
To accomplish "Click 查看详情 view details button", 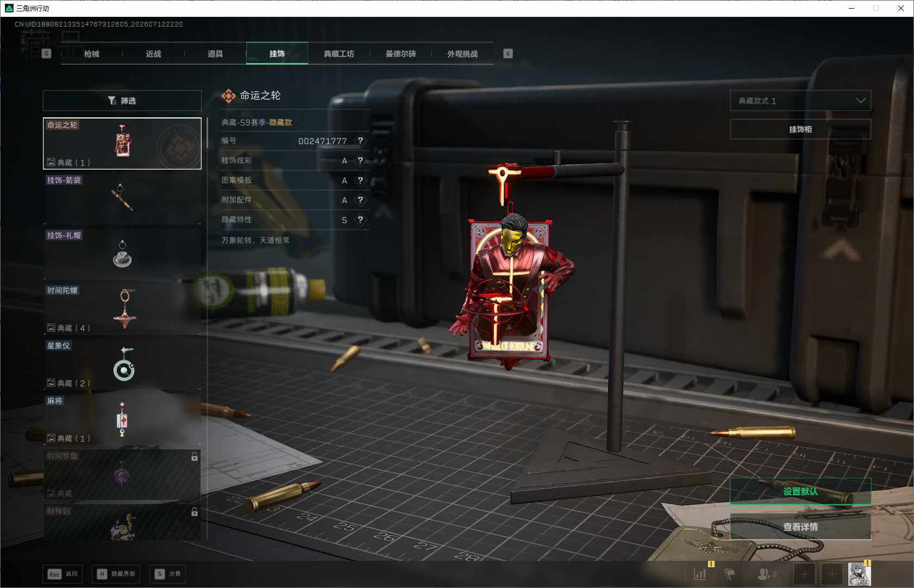I will click(800, 527).
